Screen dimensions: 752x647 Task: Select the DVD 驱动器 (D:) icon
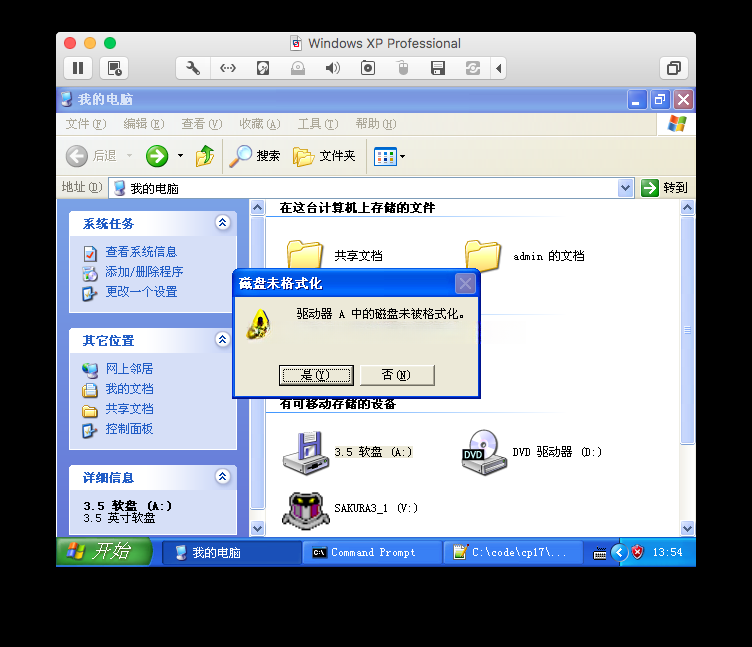[x=483, y=452]
